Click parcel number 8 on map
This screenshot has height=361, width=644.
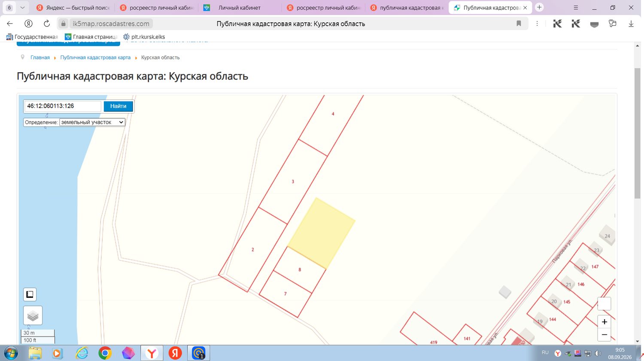click(300, 270)
